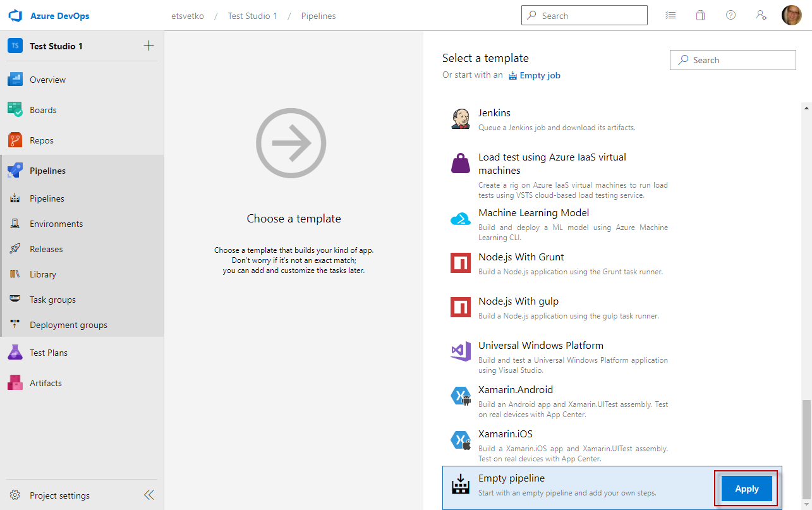
Task: Click the template Search field
Action: 733,60
